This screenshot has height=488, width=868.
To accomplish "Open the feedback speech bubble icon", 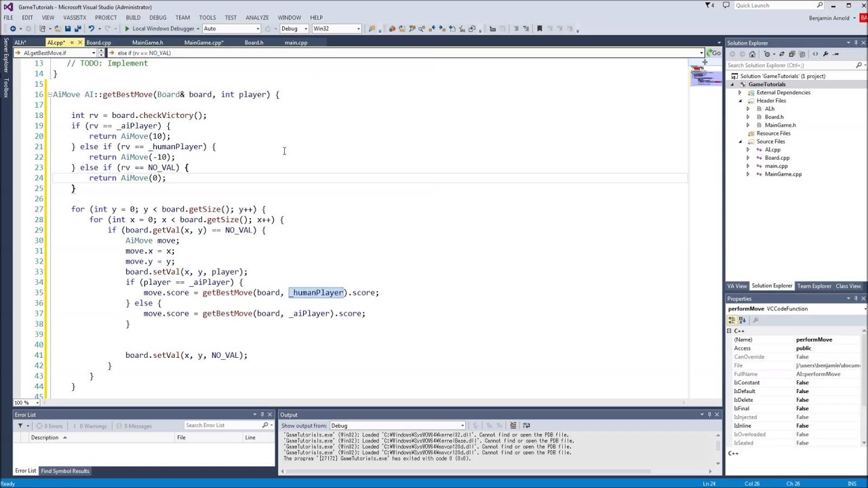I will 726,5.
